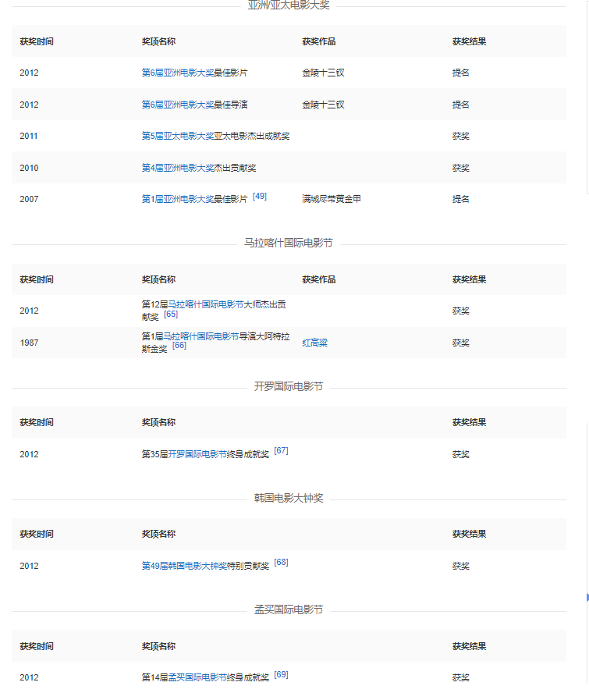Screen dimensions: 589x700
Task: Open 马拉喀什国际电影节 link in 第1届 row
Action: 200,336
